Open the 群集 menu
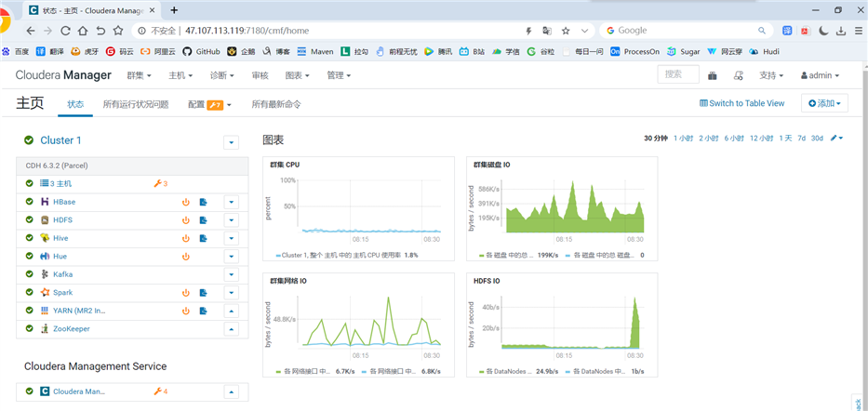Screen dimensions: 868x411 139,75
